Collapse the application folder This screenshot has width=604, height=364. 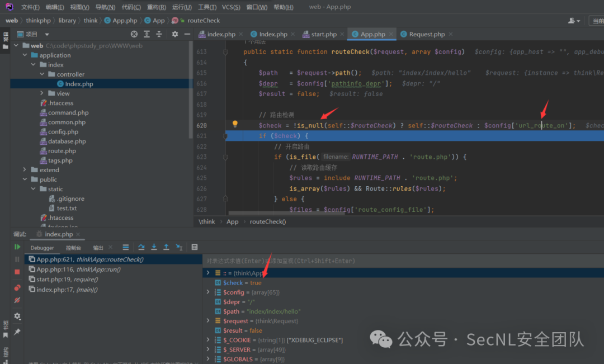[25, 55]
